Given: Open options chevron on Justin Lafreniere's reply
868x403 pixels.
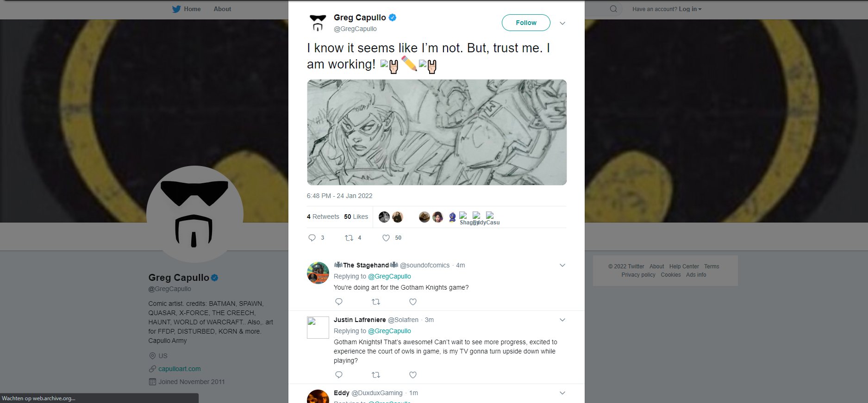Looking at the screenshot, I should click(x=562, y=320).
